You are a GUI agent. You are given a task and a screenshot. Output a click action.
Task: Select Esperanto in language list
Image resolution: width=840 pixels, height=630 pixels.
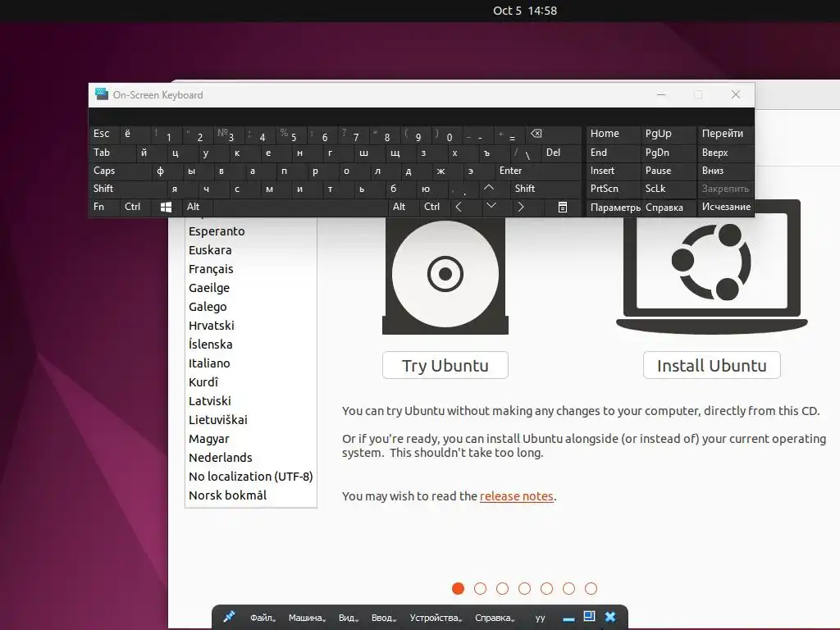coord(251,231)
